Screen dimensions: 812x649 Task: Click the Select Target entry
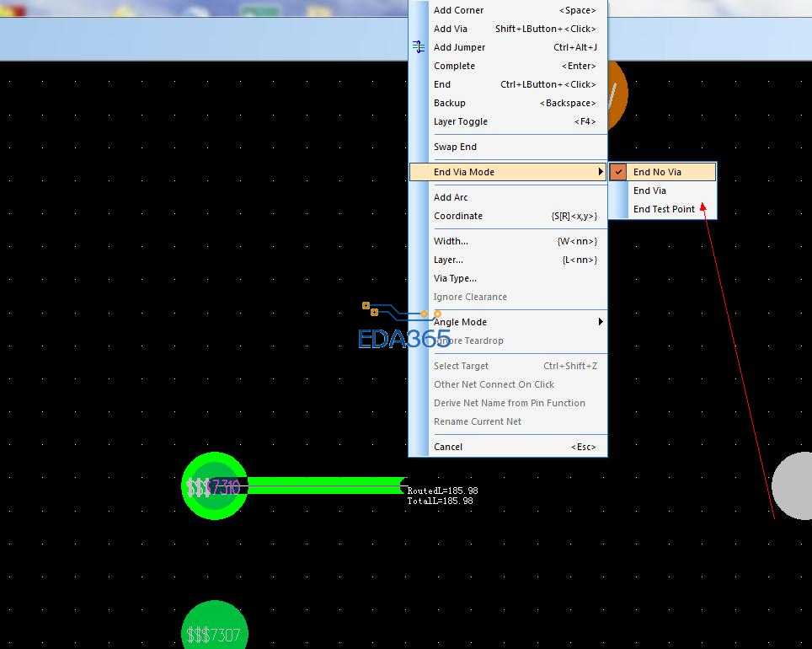(x=507, y=366)
